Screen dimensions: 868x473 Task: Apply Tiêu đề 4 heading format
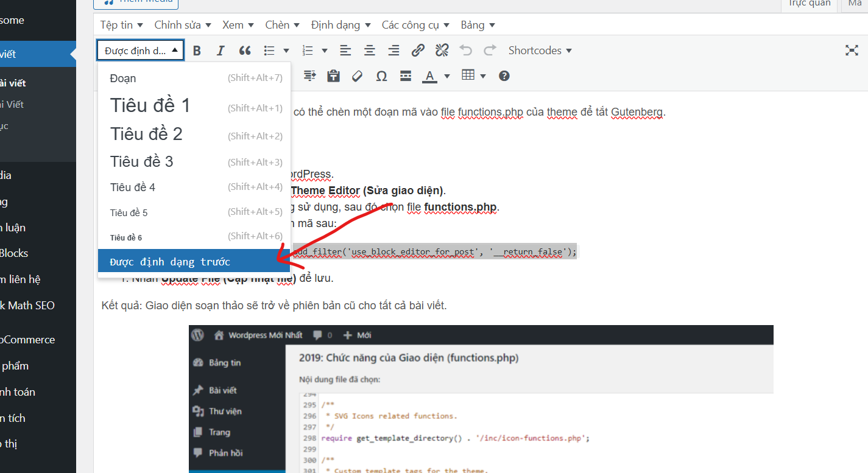[x=194, y=187]
